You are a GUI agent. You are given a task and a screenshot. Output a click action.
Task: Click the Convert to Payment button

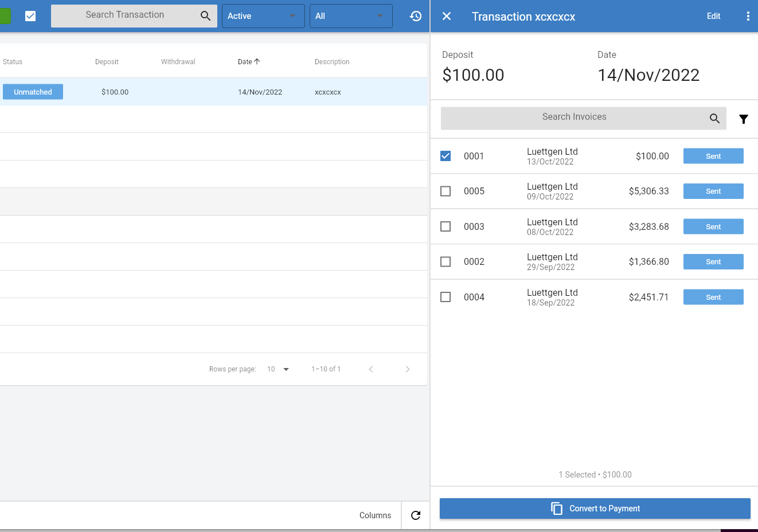click(x=595, y=508)
